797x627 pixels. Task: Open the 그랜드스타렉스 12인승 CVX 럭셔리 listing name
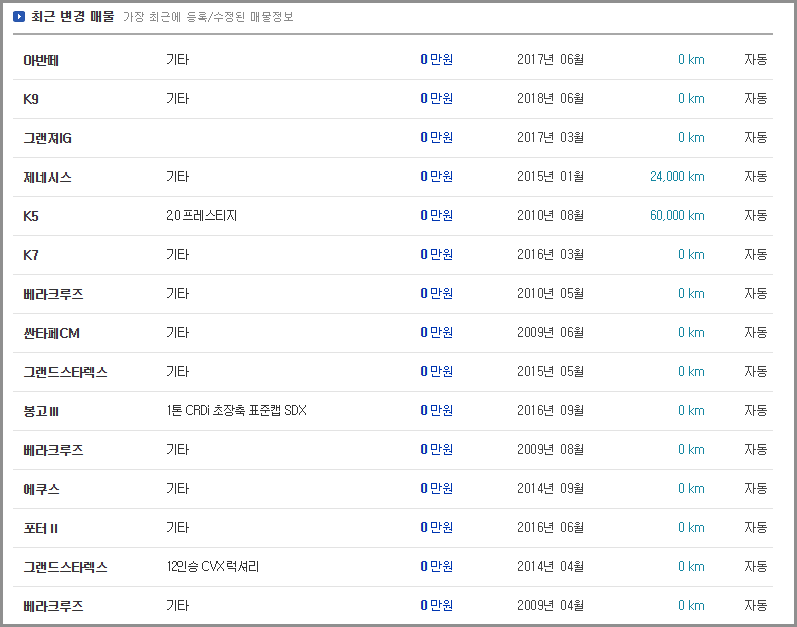pos(66,567)
